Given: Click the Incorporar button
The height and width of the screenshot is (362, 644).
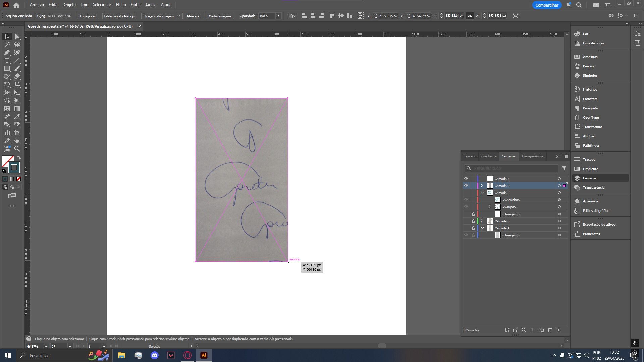Looking at the screenshot, I should (88, 16).
